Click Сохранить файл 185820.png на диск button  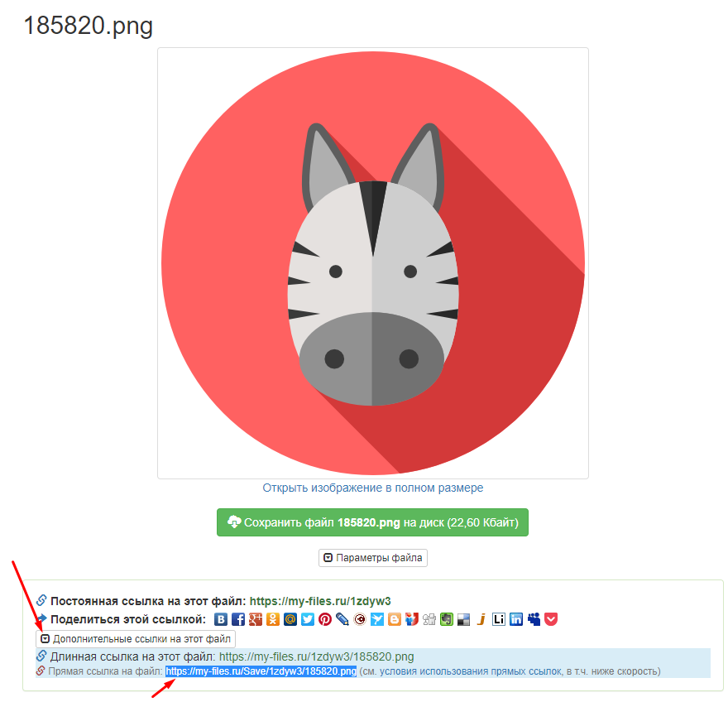click(372, 522)
